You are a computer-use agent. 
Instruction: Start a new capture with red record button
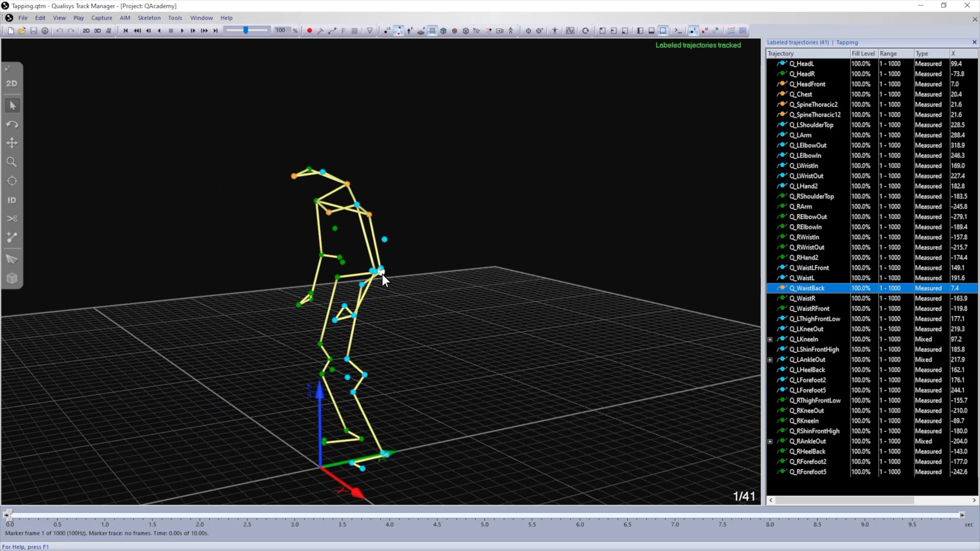309,31
